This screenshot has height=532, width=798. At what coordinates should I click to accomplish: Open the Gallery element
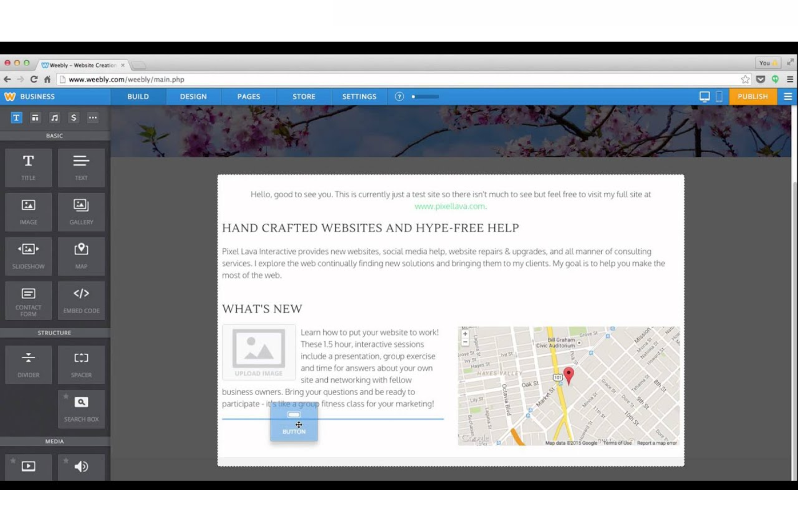click(81, 211)
